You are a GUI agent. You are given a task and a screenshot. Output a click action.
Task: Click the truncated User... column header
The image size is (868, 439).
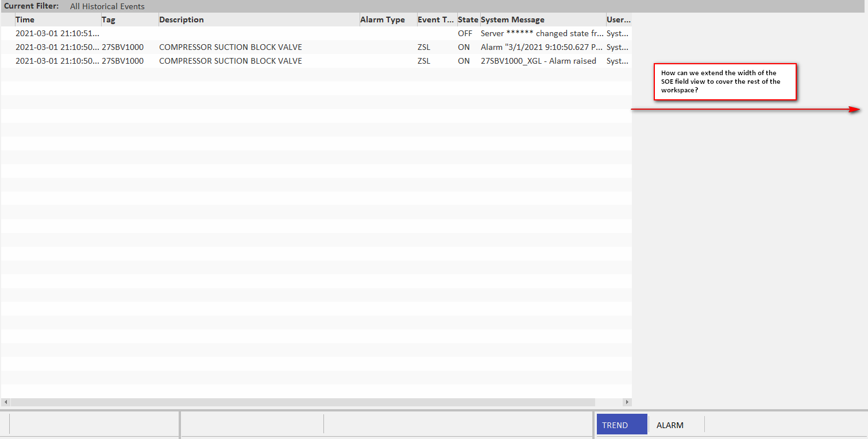click(619, 20)
